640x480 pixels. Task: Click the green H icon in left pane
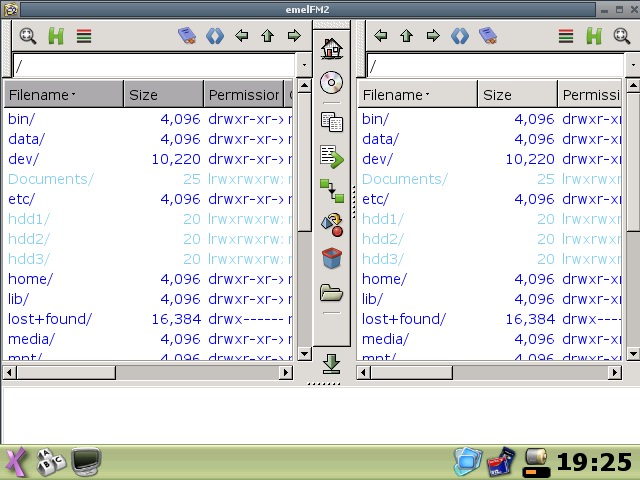pyautogui.click(x=56, y=36)
